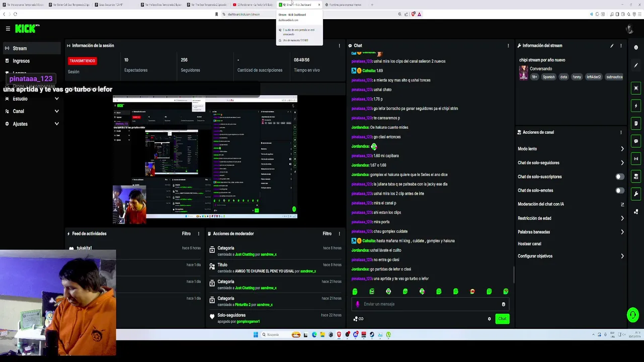The width and height of the screenshot is (644, 362).
Task: Toggle the lightning bolt panel icon
Action: 636,106
